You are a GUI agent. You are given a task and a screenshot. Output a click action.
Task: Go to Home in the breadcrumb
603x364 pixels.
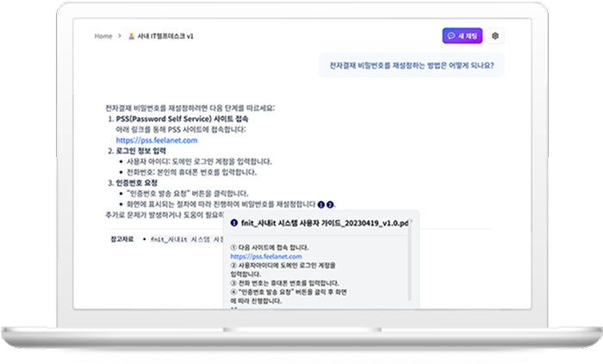point(103,36)
